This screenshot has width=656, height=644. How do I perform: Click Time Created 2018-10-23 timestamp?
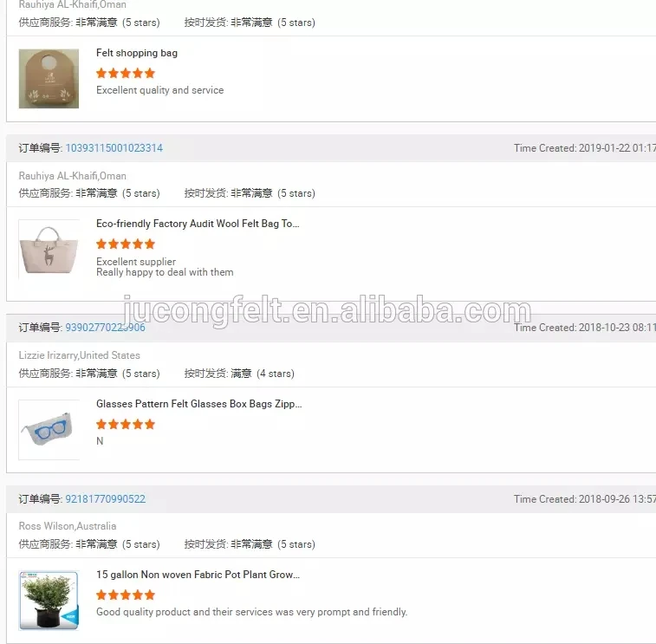[584, 328]
